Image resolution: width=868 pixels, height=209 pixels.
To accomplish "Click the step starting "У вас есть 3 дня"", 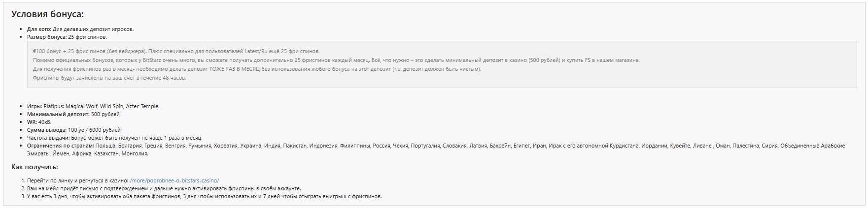I will pos(204,197).
